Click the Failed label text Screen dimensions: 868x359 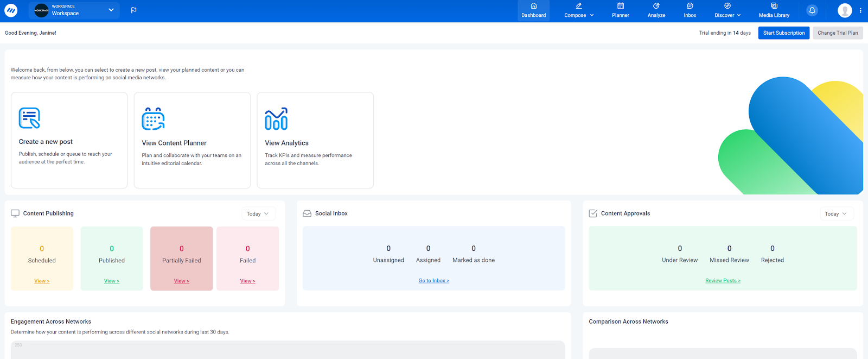(x=248, y=261)
